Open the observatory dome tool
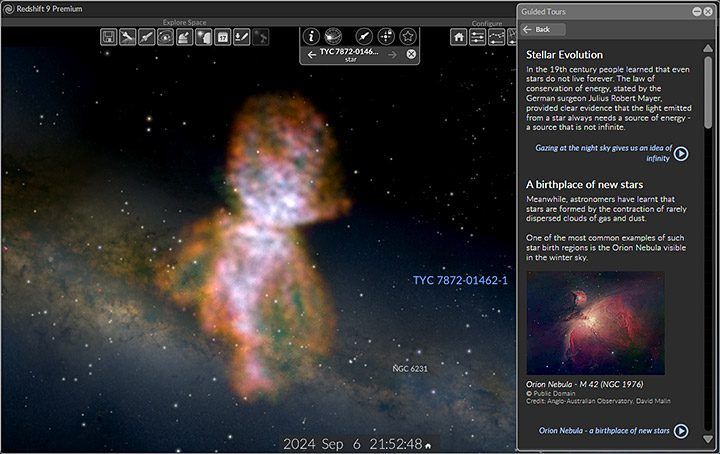Image resolution: width=720 pixels, height=454 pixels. 185,37
